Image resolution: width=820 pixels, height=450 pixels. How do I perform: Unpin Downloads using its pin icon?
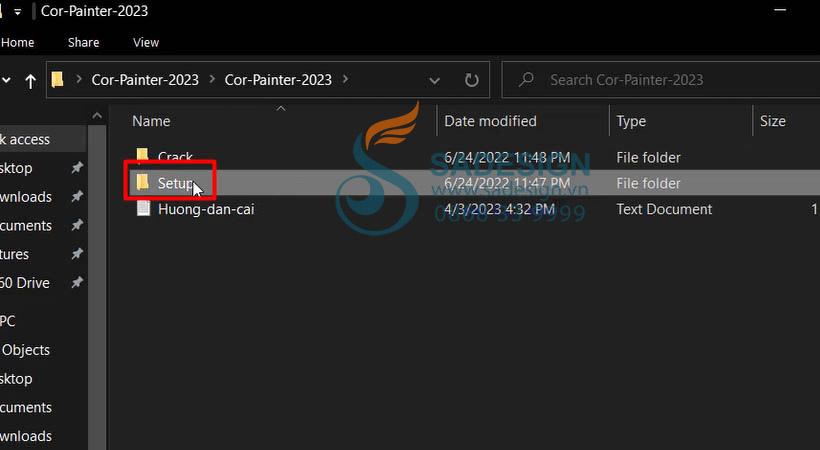pyautogui.click(x=77, y=196)
